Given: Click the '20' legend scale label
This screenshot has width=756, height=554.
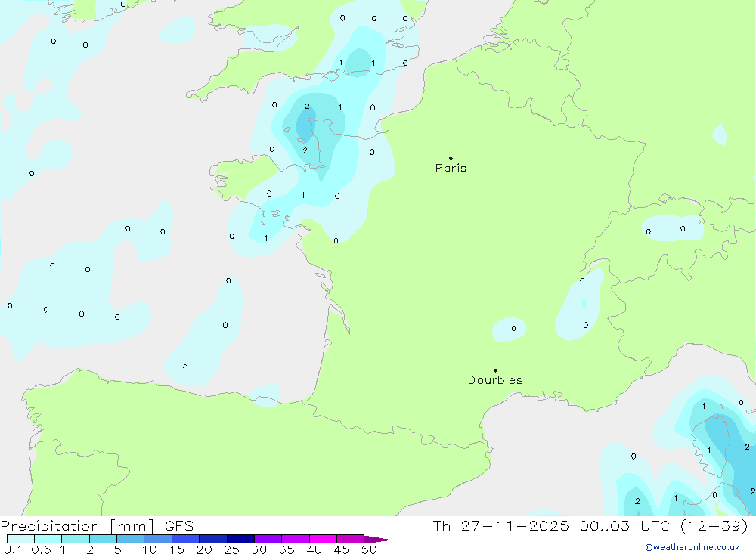Looking at the screenshot, I should [x=204, y=549].
